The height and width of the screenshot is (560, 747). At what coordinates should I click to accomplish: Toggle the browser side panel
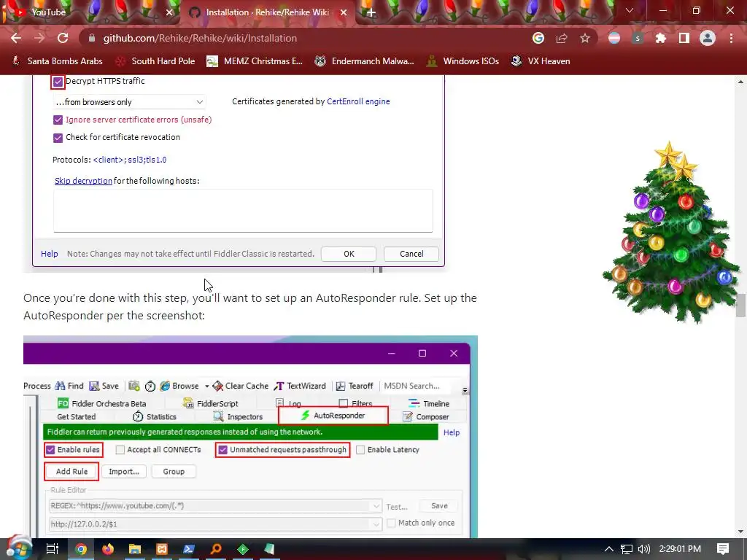[684, 38]
